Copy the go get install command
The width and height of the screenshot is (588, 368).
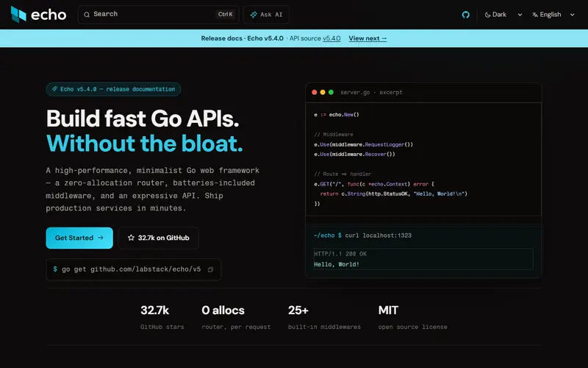click(x=211, y=269)
